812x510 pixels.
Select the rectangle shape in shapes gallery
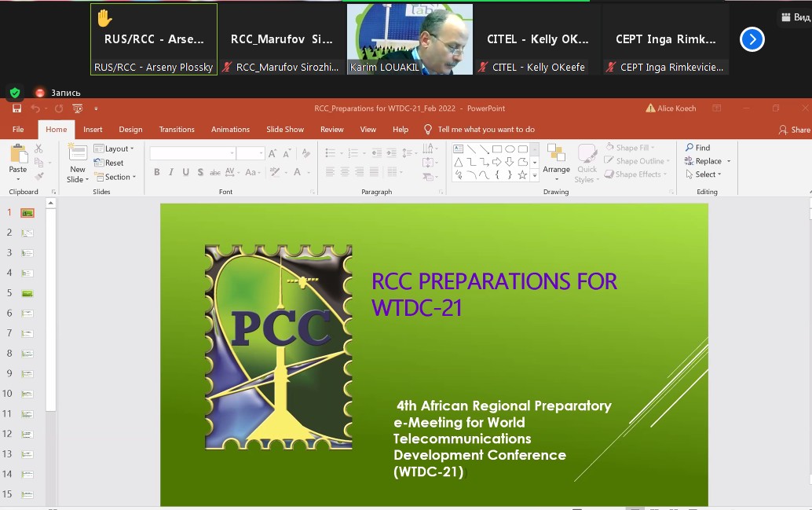[x=496, y=149]
